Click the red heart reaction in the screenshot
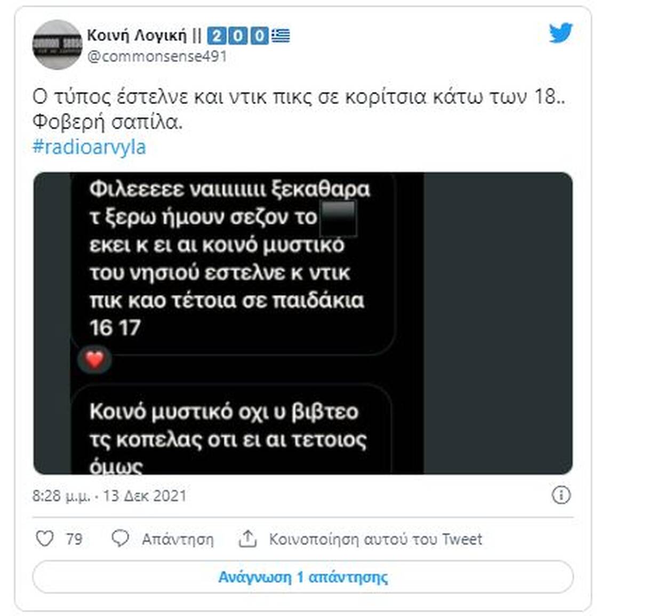672x616 pixels. pos(95,360)
